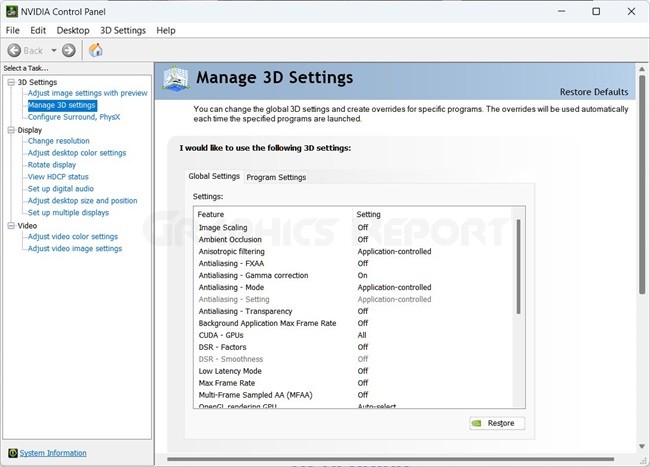
Task: Open Adjust desktop size and position
Action: click(x=82, y=201)
